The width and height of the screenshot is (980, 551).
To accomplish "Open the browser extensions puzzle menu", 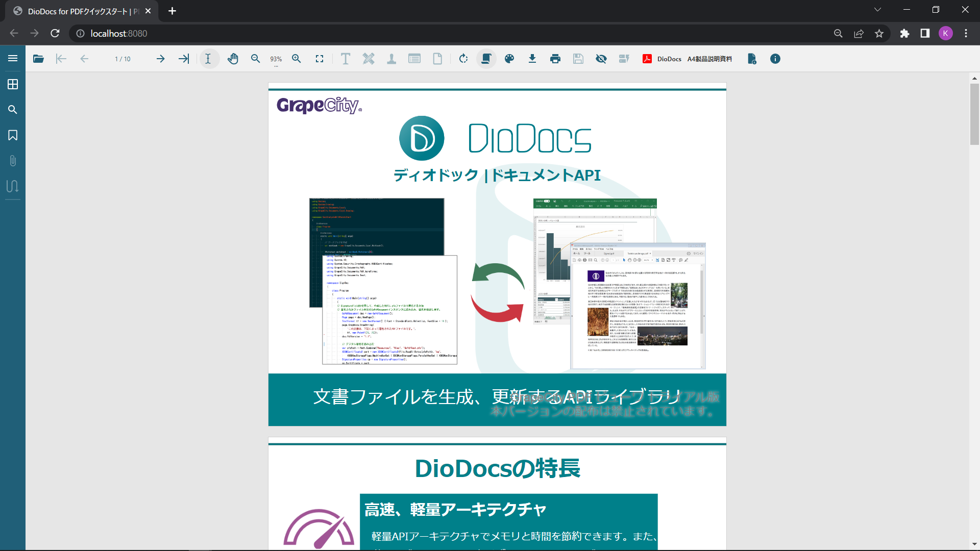I will pyautogui.click(x=904, y=33).
